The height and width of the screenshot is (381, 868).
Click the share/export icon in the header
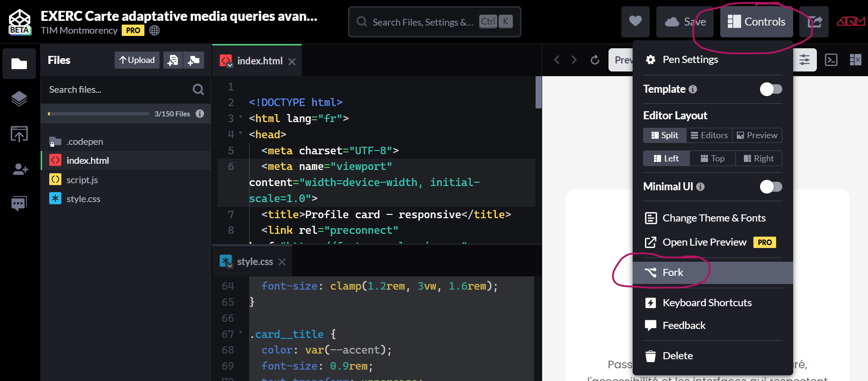[x=814, y=22]
